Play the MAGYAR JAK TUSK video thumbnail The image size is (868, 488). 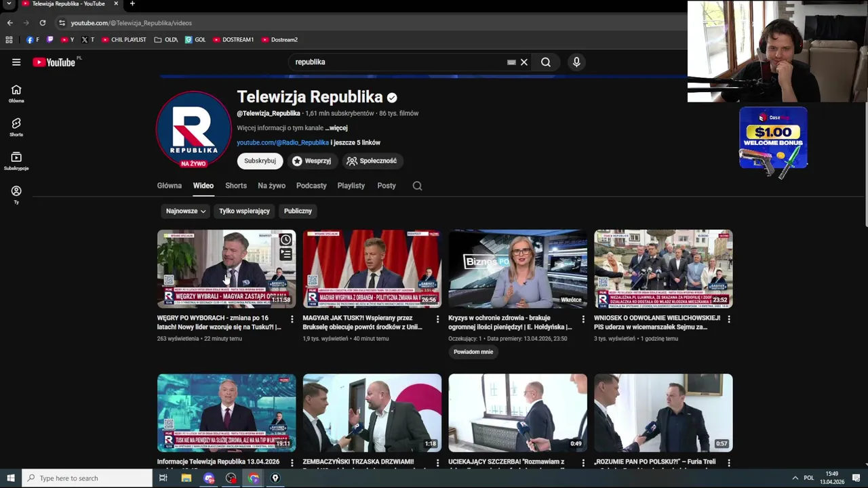[372, 269]
